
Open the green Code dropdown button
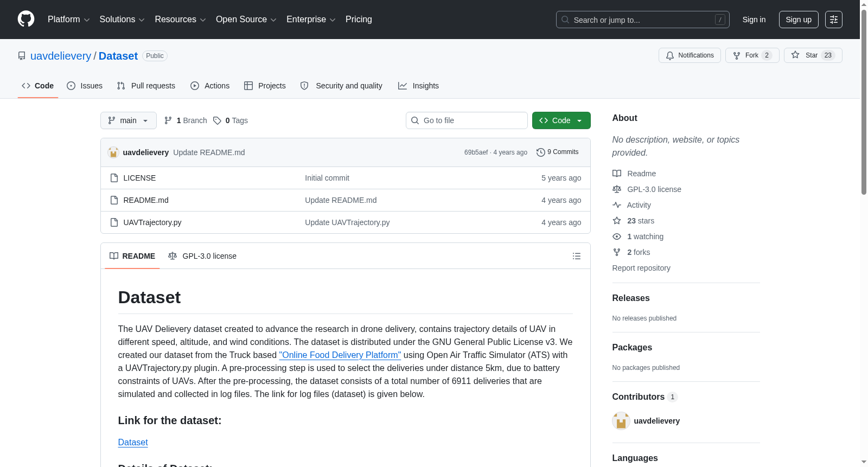point(561,120)
